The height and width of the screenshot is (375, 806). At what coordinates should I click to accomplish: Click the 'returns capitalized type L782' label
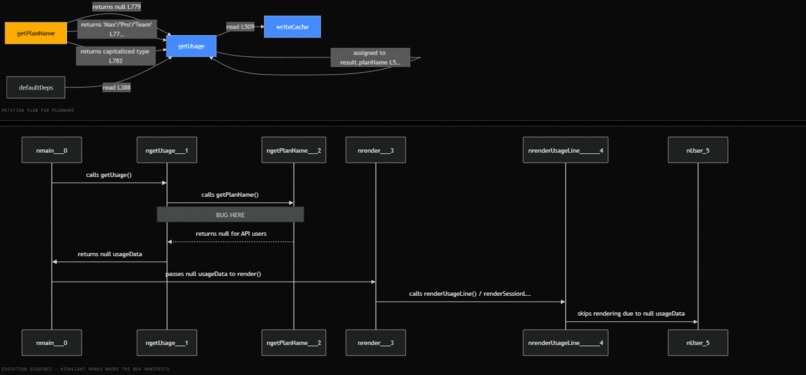click(x=116, y=56)
